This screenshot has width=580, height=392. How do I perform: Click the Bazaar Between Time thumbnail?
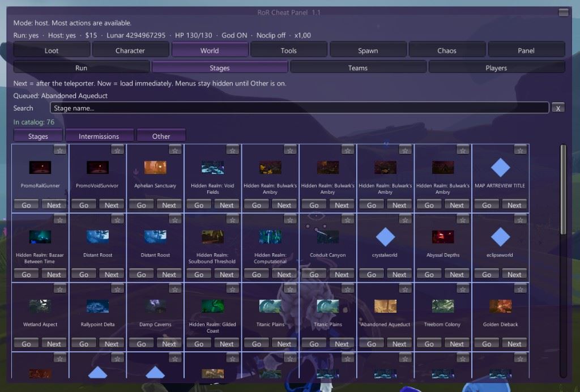(40, 237)
